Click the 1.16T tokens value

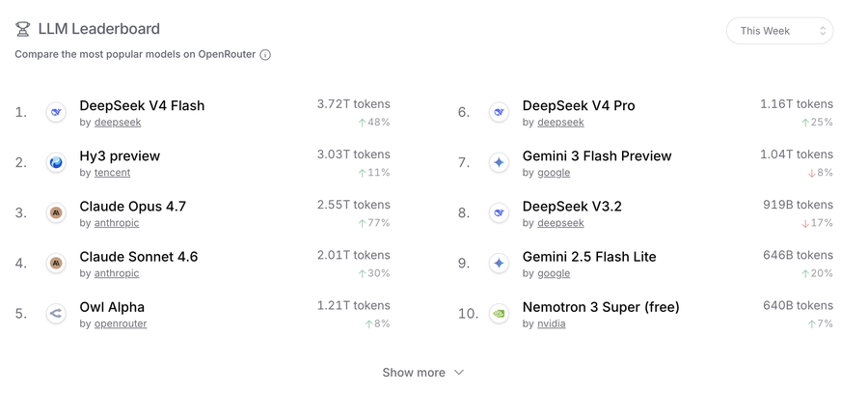[x=797, y=104]
